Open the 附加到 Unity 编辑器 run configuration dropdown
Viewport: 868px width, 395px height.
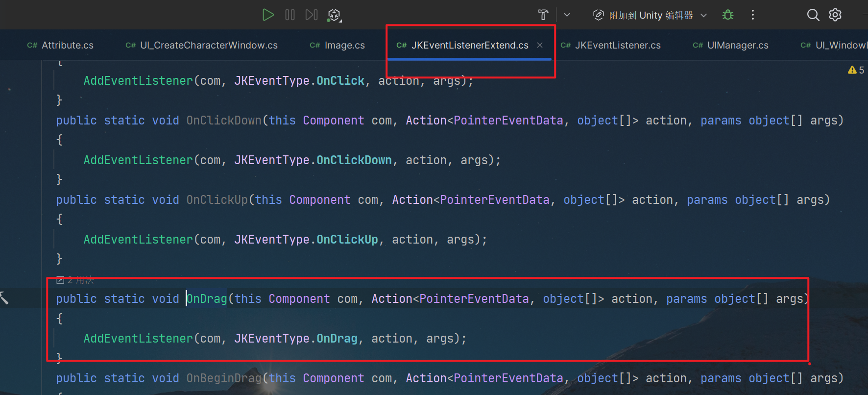[650, 15]
